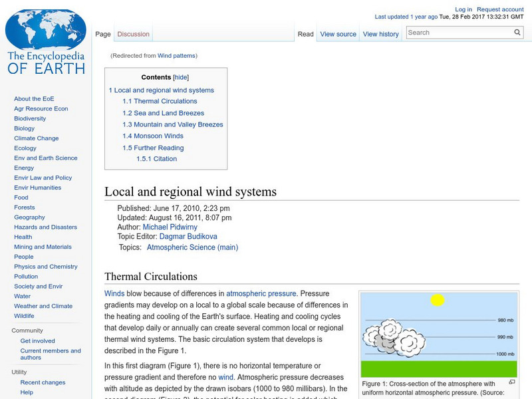Click the Log in link
The image size is (532, 399).
[x=464, y=9]
